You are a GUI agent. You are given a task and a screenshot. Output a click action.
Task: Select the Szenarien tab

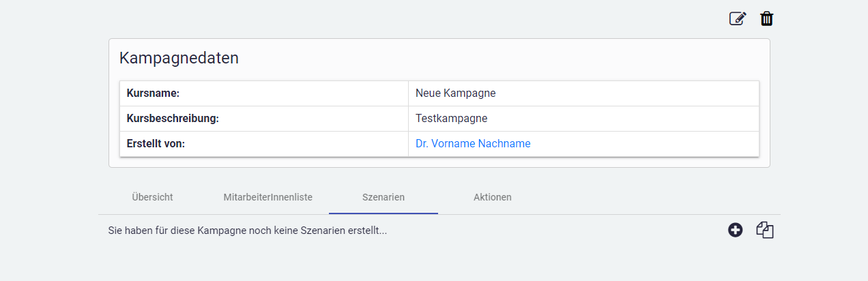(384, 197)
